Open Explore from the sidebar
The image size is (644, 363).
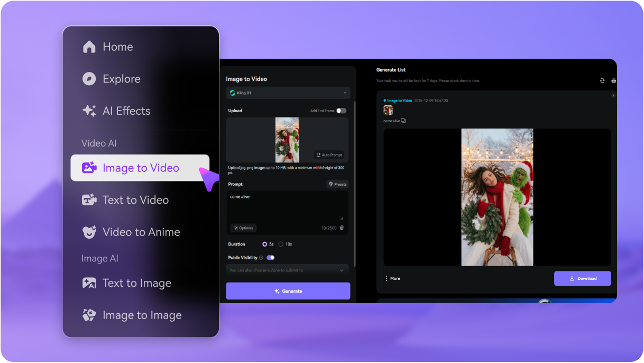(89, 79)
